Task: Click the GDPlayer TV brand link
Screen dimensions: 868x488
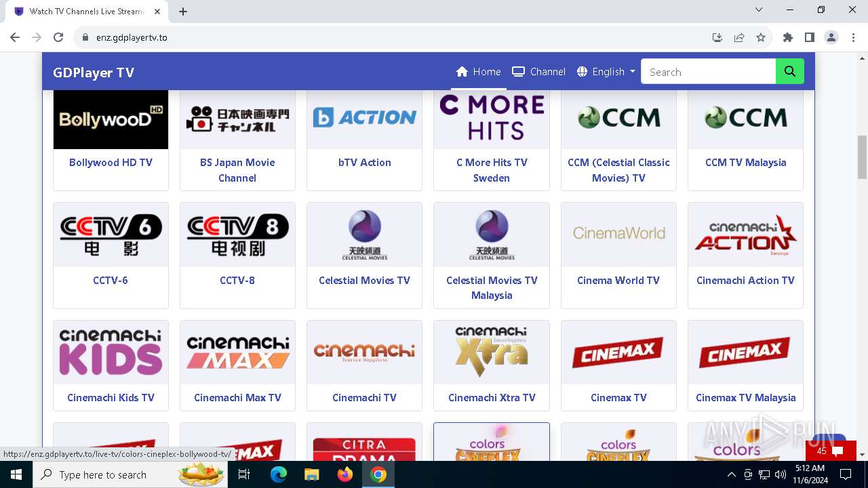Action: (x=94, y=73)
